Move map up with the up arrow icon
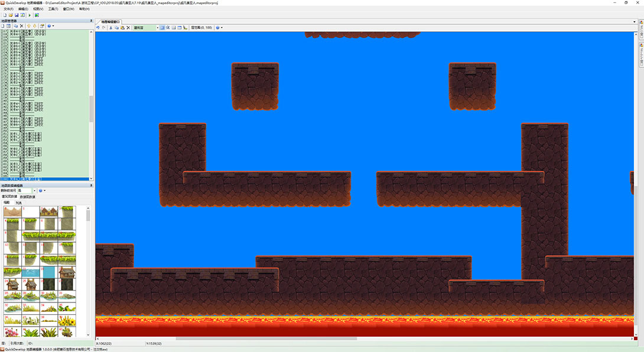 pos(29,26)
